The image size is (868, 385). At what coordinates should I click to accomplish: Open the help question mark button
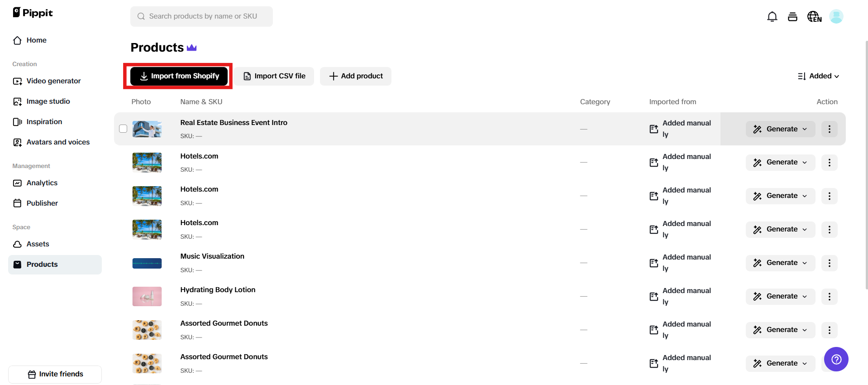click(x=836, y=359)
